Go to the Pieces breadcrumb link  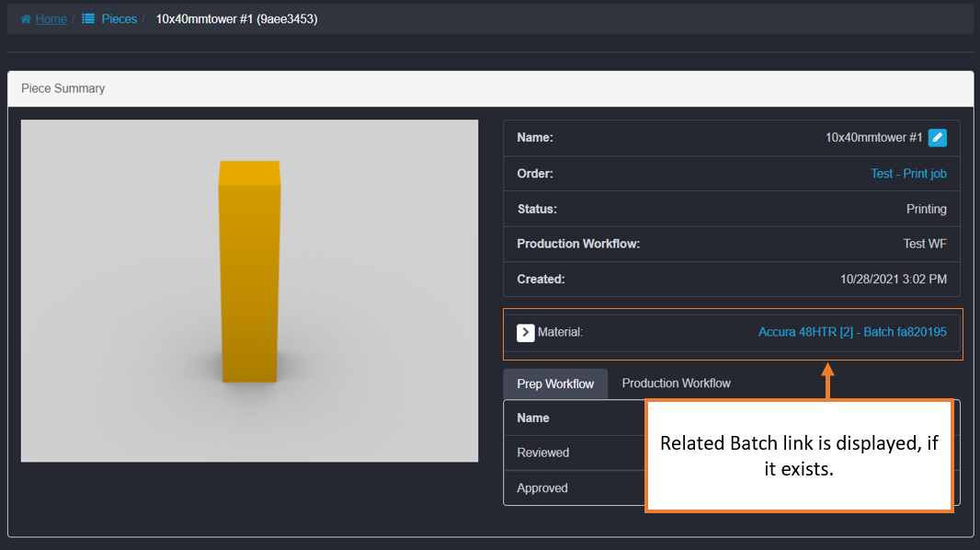(x=120, y=18)
